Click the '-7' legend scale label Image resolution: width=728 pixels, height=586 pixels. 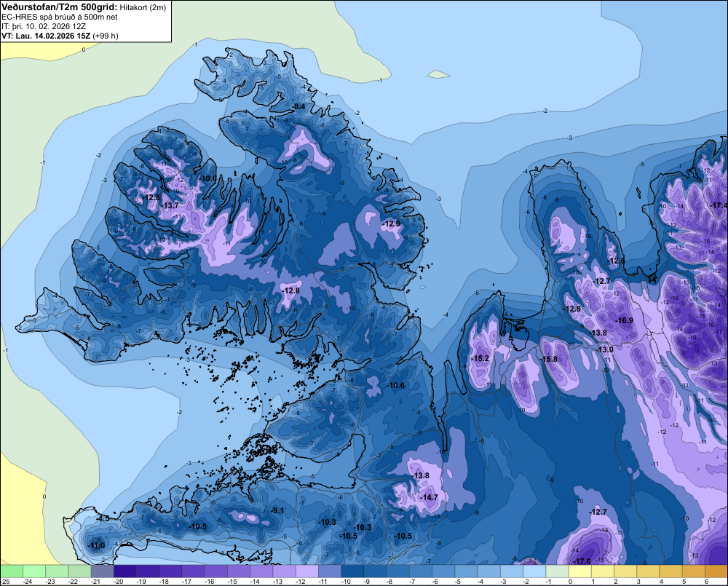(413, 582)
